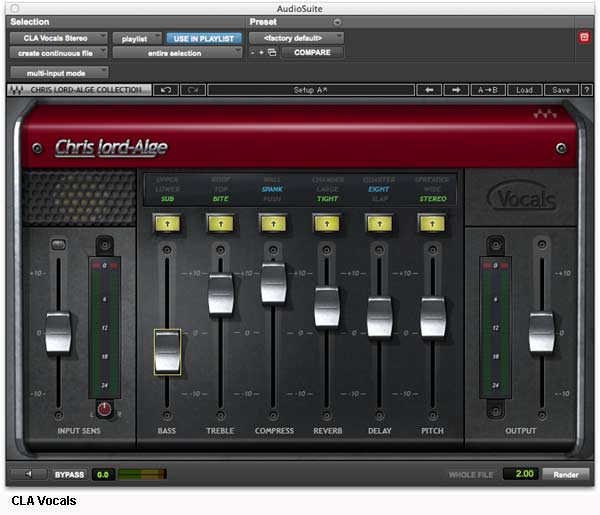The width and height of the screenshot is (600, 515).
Task: Mute TREBLE with top fader screw button
Action: [x=220, y=250]
